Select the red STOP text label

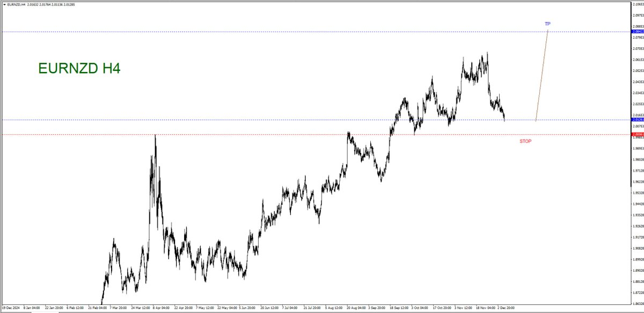click(525, 141)
